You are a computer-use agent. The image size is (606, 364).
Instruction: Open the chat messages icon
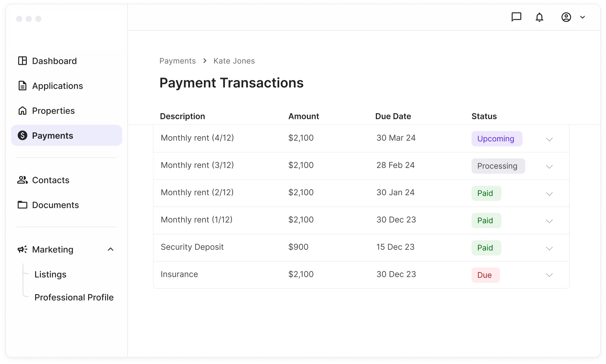click(x=516, y=17)
